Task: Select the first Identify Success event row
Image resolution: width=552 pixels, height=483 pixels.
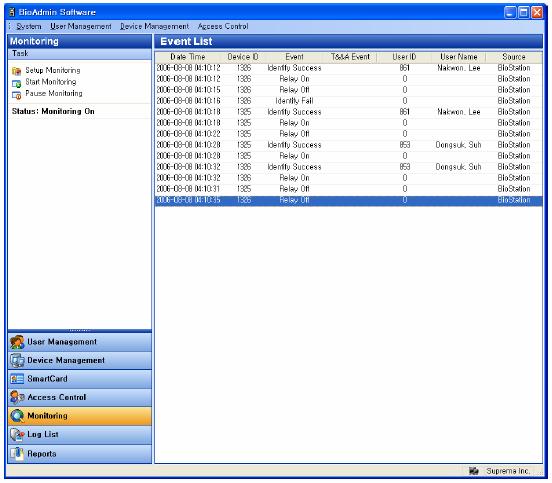Action: (x=349, y=68)
